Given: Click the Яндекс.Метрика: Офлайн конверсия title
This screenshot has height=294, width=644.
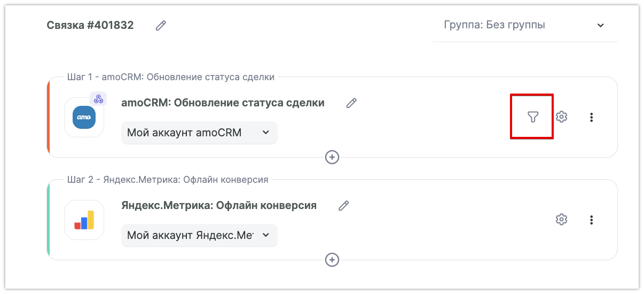Looking at the screenshot, I should tap(219, 205).
